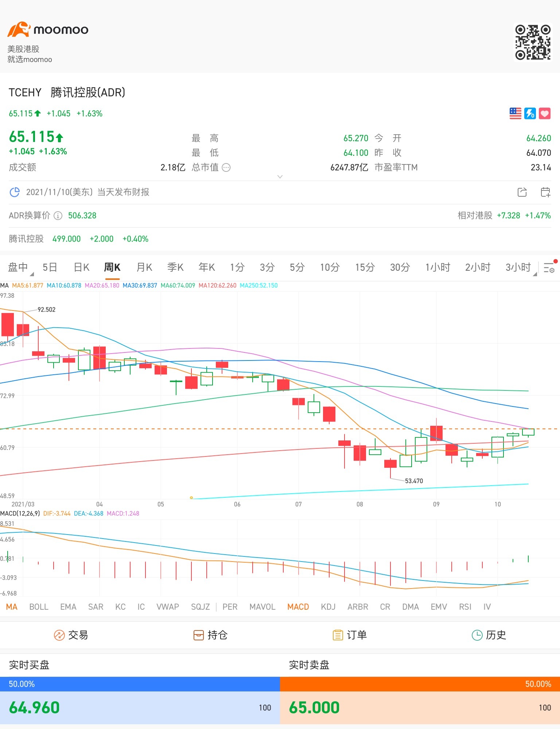Image resolution: width=560 pixels, height=729 pixels.
Task: Select the 2小时 interval
Action: [x=478, y=267]
